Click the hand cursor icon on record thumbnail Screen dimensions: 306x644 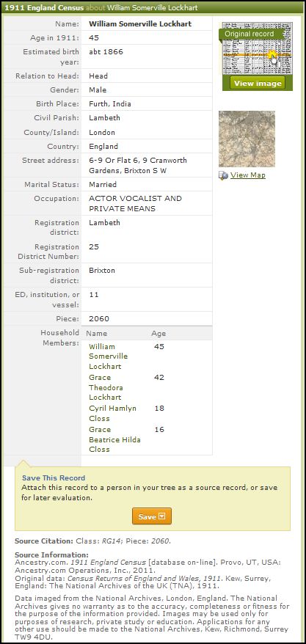[274, 58]
